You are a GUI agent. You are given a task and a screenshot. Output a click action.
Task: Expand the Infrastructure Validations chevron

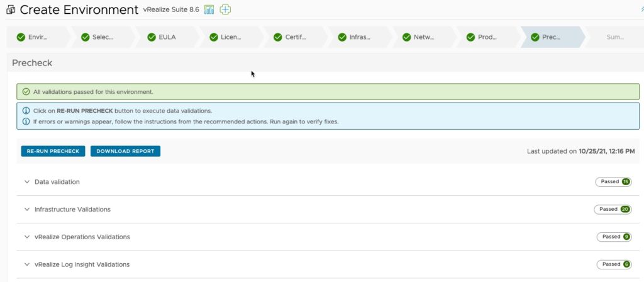click(x=27, y=209)
